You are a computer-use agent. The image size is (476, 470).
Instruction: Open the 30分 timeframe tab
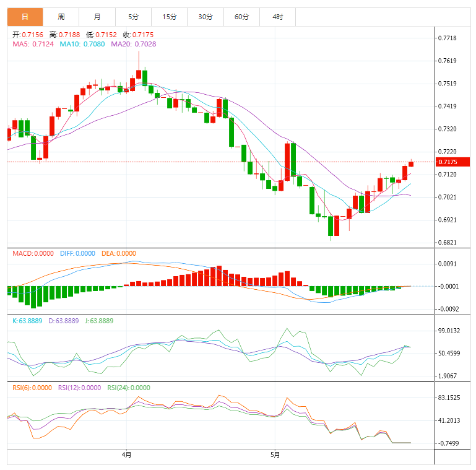point(206,17)
